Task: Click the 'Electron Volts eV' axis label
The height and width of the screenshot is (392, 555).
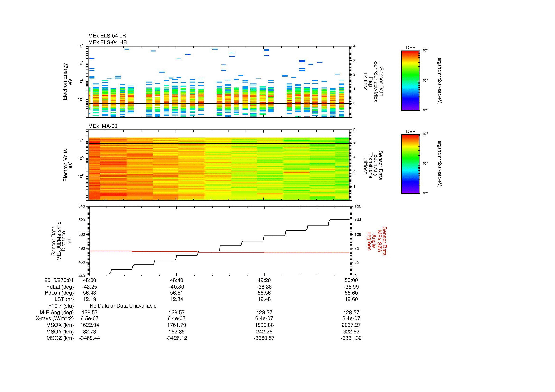Action: click(68, 166)
